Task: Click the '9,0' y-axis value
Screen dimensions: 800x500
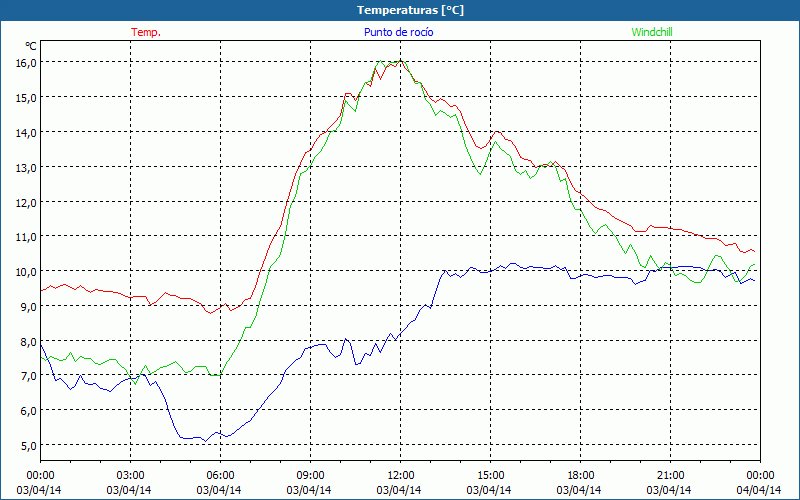Action: pos(29,306)
